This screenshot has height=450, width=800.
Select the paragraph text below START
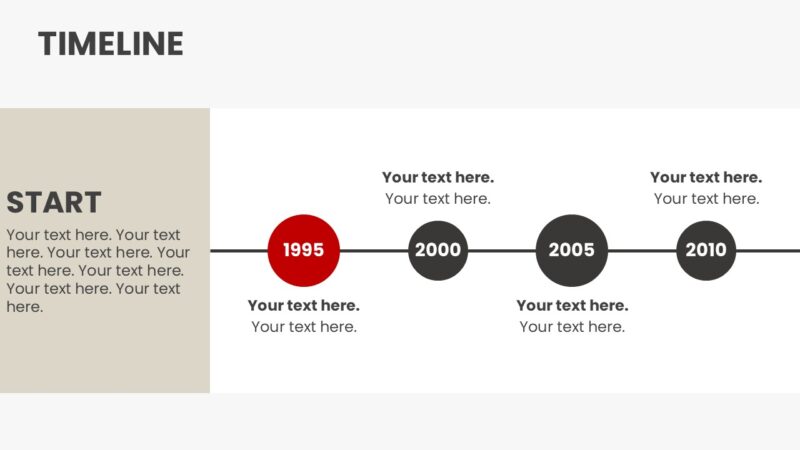tap(97, 271)
